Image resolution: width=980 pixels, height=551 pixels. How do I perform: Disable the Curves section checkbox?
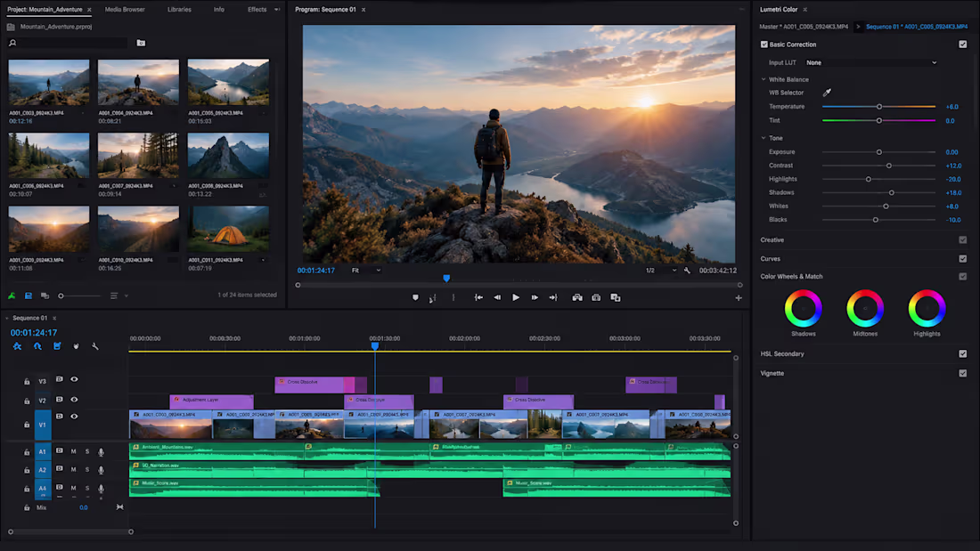tap(962, 259)
